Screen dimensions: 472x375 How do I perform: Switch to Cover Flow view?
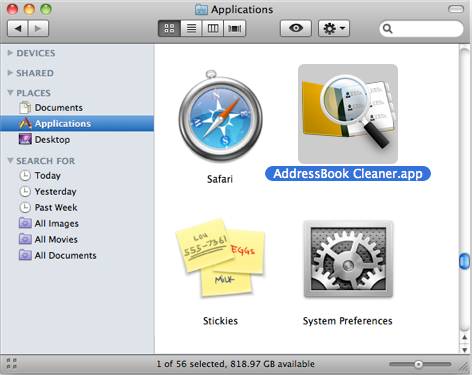[235, 28]
